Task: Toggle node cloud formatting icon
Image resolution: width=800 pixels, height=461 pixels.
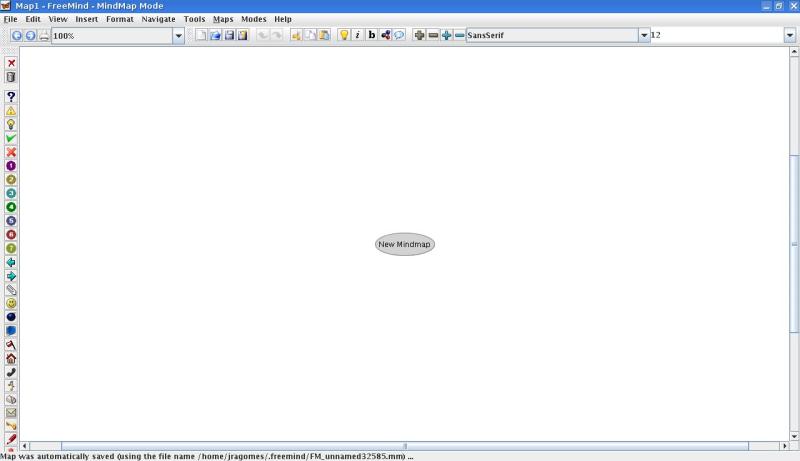Action: click(386, 35)
